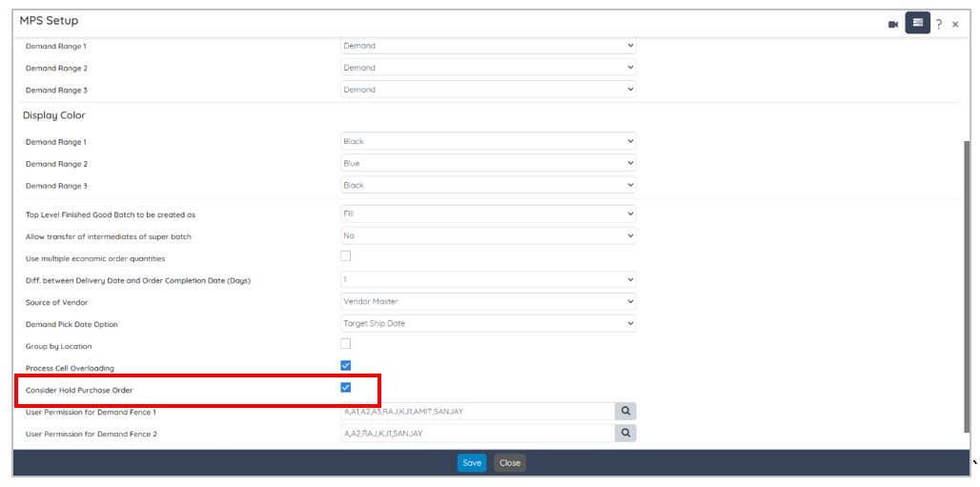The height and width of the screenshot is (487, 980).
Task: Click the Close button at bottom
Action: click(510, 463)
